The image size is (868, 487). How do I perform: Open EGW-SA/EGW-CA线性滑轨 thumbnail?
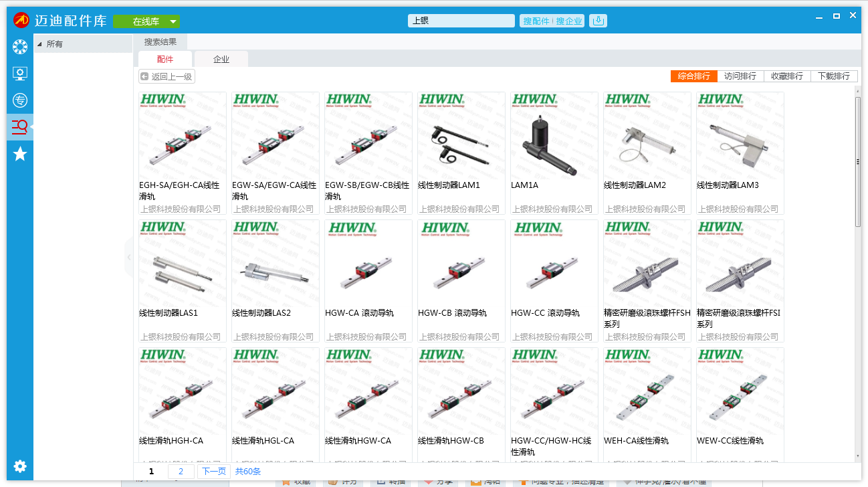tap(276, 136)
